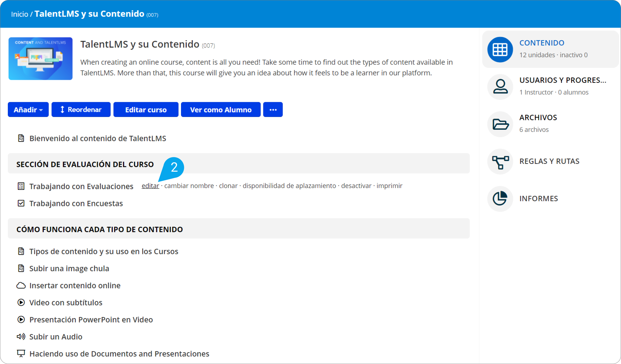
Task: Open Trabajando con Evaluaciones unit
Action: (81, 186)
